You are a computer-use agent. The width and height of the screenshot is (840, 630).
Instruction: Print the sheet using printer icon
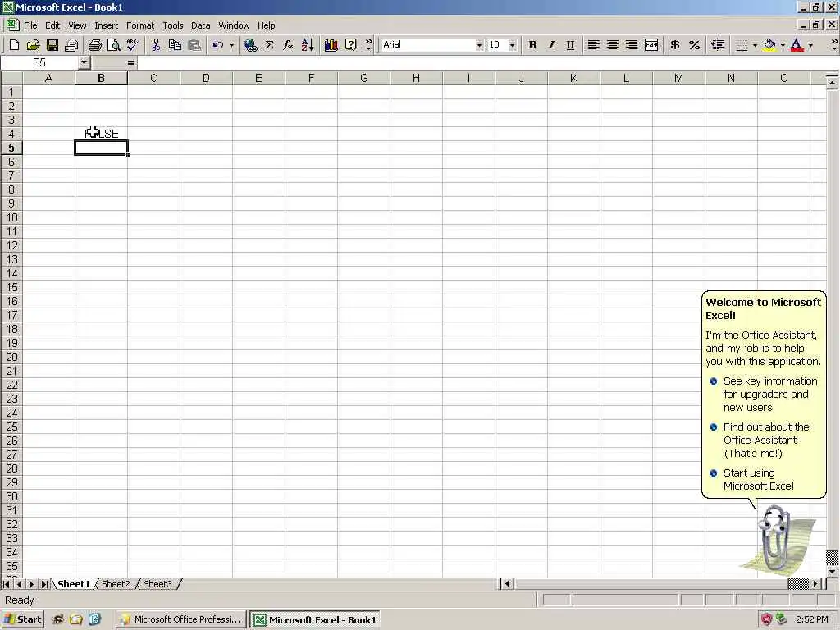point(95,45)
